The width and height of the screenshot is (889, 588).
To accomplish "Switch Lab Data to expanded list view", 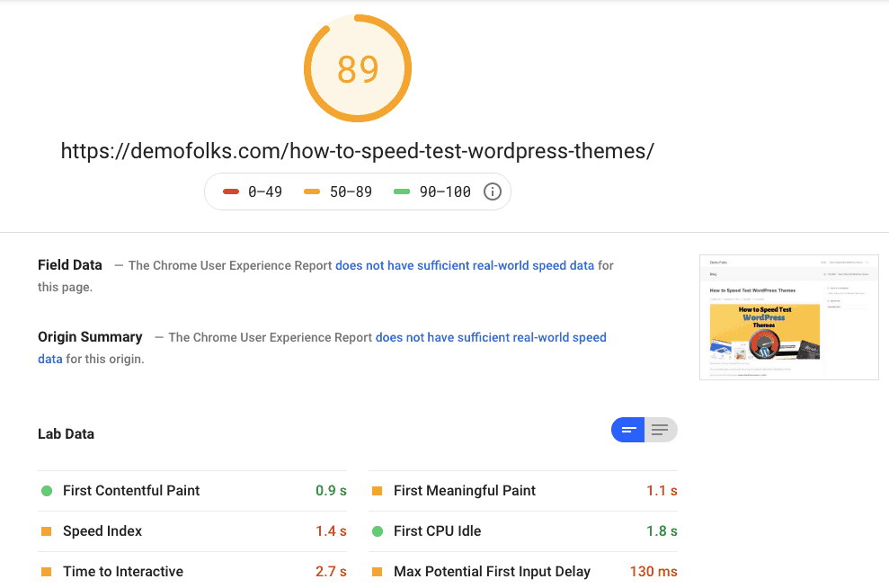I will point(661,430).
